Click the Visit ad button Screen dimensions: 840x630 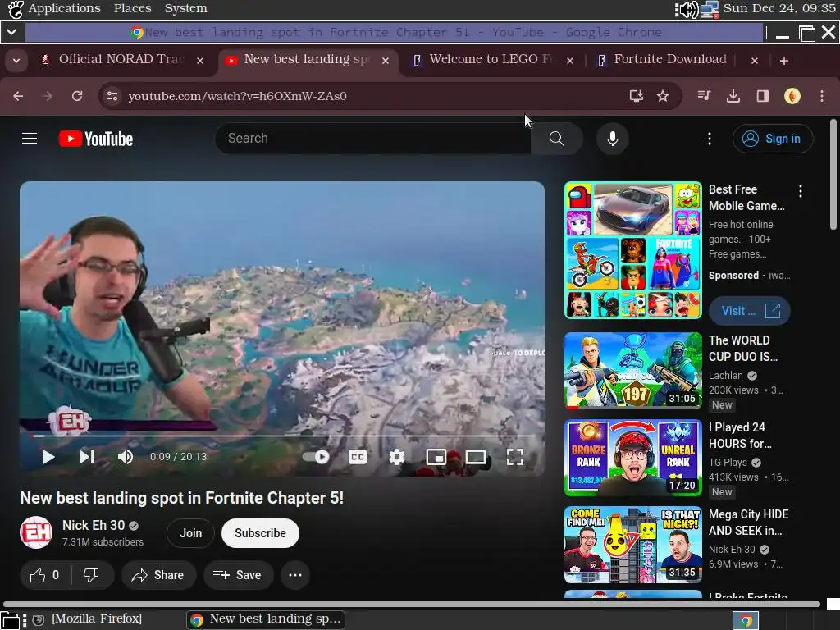[750, 311]
